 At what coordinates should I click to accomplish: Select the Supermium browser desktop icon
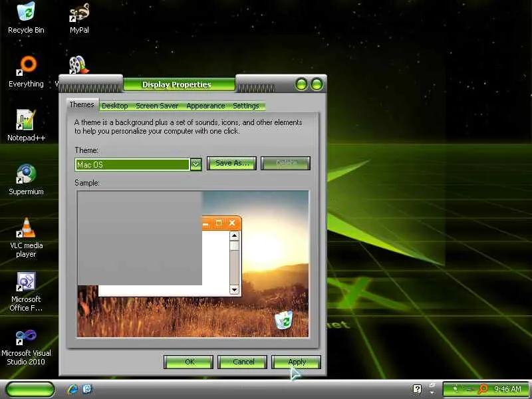(x=26, y=180)
